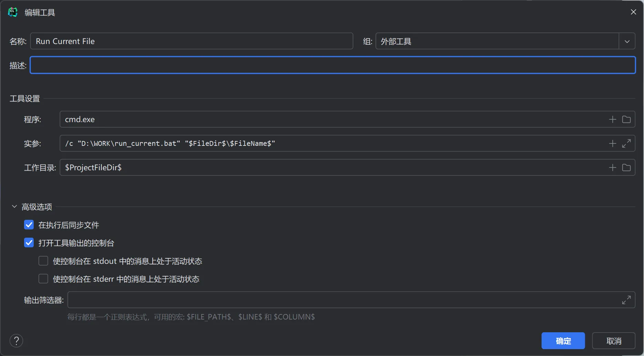
Task: Uncheck 打开工具输出的控制台 checkbox
Action: coord(29,243)
